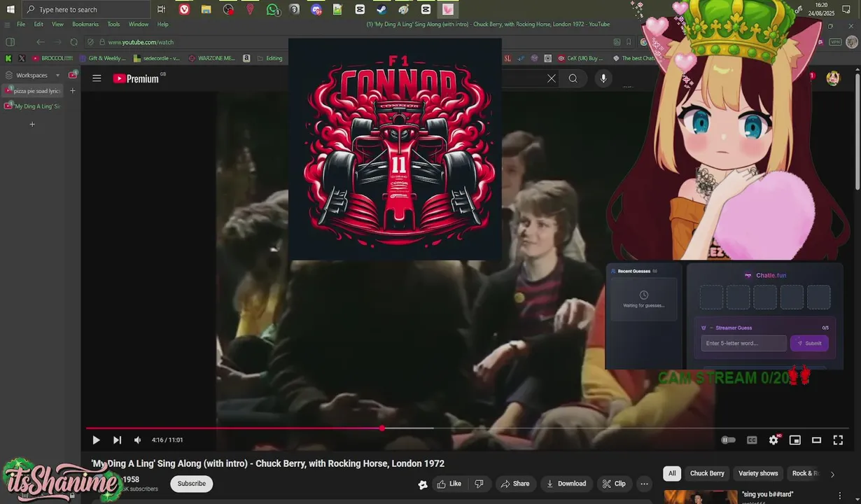Bookmark this page with the bookmark icon
Image resolution: width=861 pixels, height=504 pixels.
(x=629, y=42)
